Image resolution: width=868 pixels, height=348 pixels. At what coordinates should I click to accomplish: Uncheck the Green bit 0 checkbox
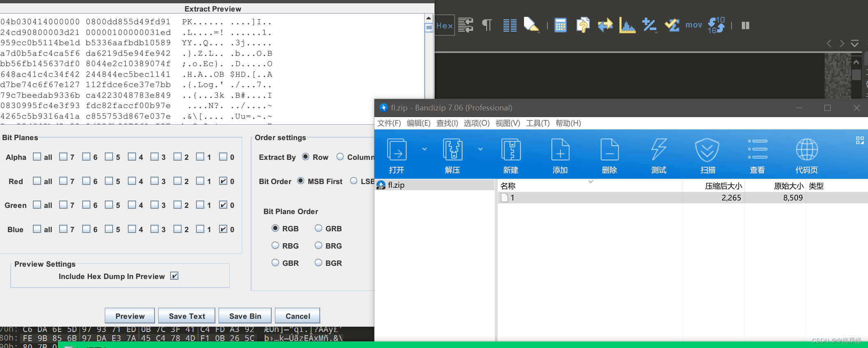(x=223, y=205)
